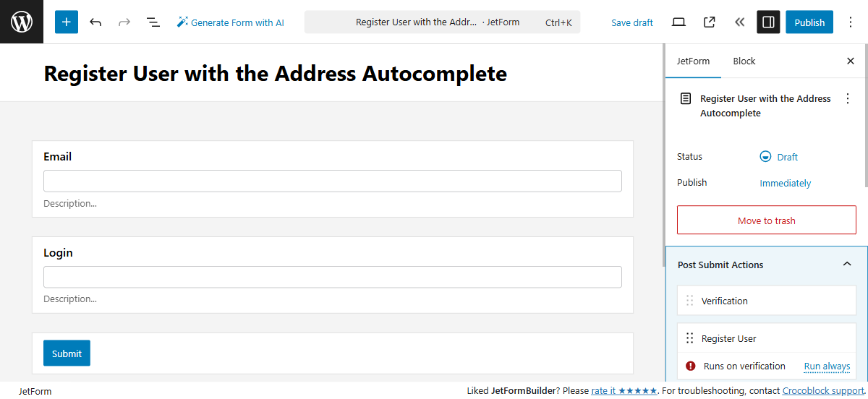Open the WordPress logo menu
This screenshot has height=399, width=868.
pyautogui.click(x=22, y=22)
